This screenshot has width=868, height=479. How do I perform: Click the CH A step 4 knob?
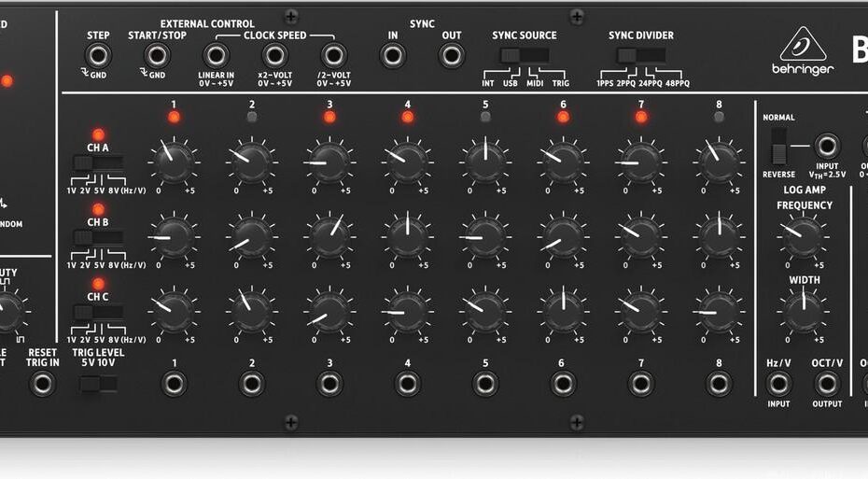click(x=408, y=162)
